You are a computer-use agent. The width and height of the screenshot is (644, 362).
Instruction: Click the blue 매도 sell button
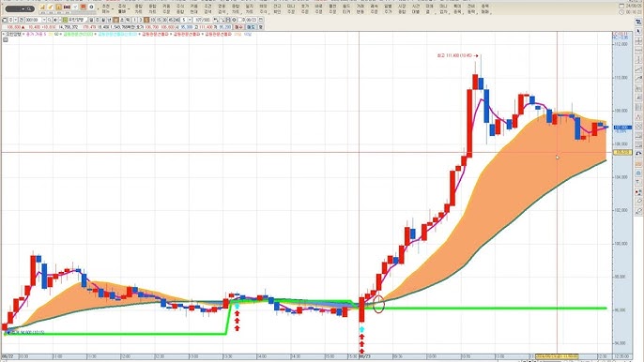[x=251, y=27]
